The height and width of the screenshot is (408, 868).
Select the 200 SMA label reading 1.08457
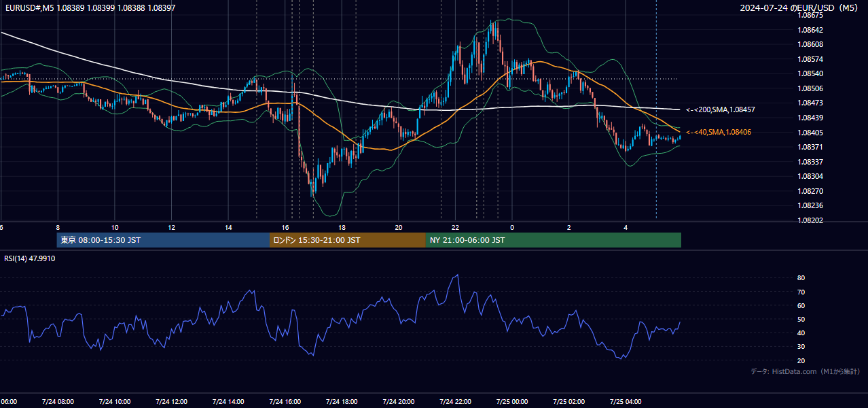[721, 109]
